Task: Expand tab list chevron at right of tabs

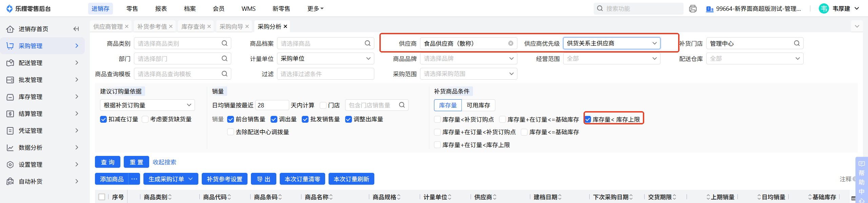Action: 857,26
